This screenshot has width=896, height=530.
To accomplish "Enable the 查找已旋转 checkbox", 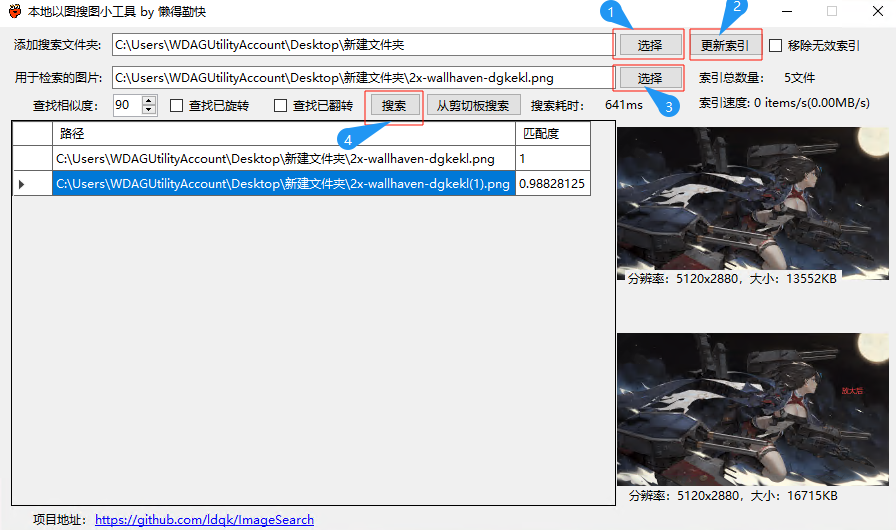I will [177, 106].
